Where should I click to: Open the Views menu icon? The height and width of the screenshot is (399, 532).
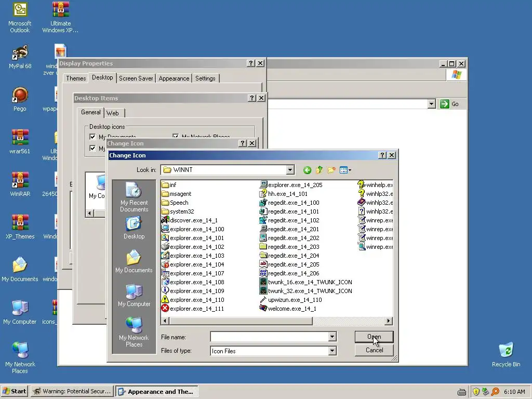tap(345, 170)
